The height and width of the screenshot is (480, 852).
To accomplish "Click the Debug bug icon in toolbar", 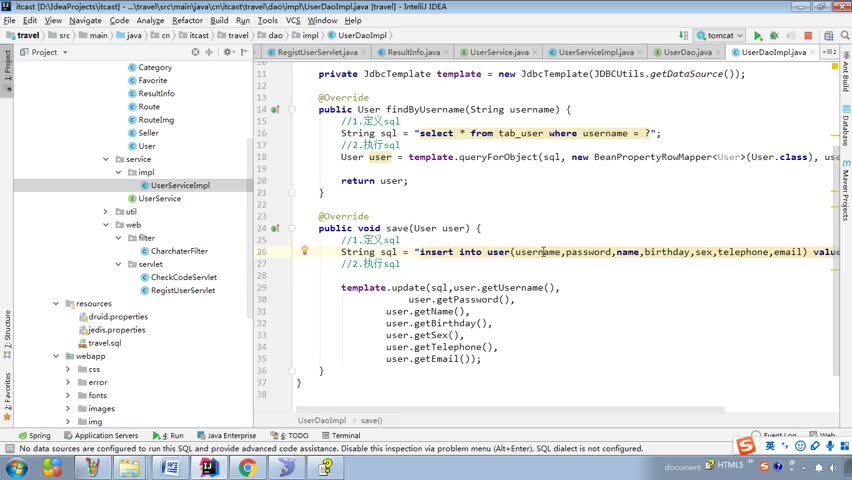I will (x=774, y=35).
